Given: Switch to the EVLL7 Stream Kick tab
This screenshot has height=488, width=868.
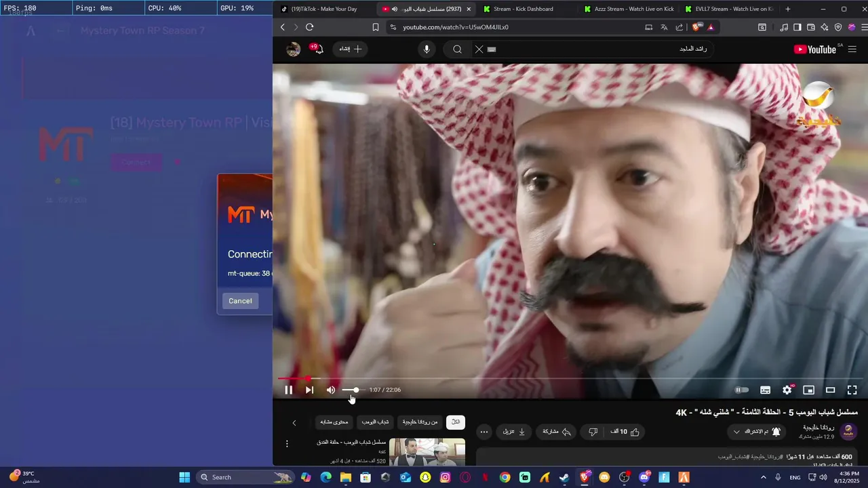Looking at the screenshot, I should [x=728, y=9].
